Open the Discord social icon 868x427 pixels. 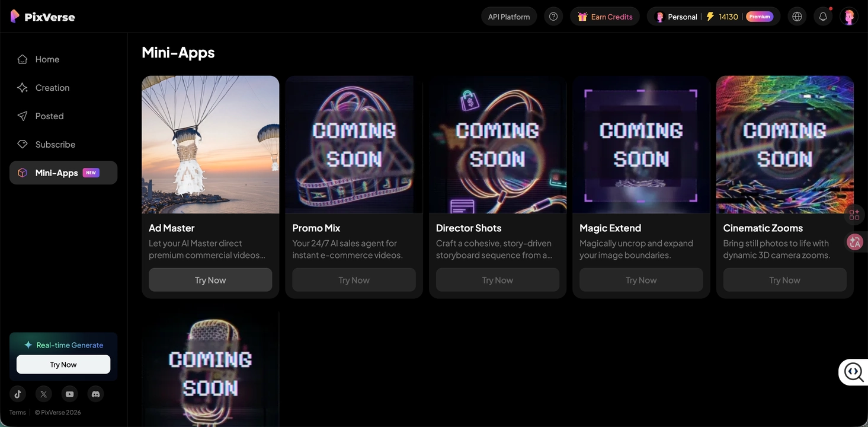pyautogui.click(x=95, y=394)
